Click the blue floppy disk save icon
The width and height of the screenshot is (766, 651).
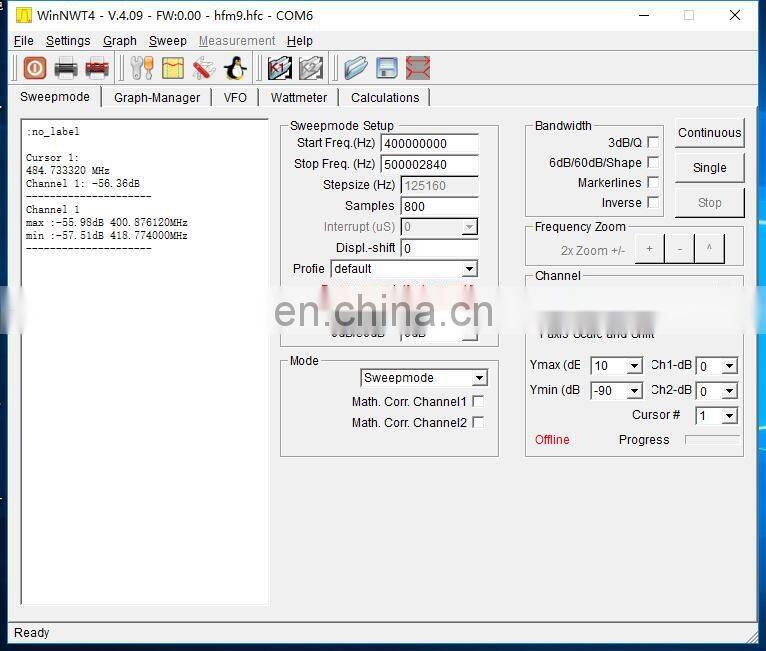(x=387, y=68)
